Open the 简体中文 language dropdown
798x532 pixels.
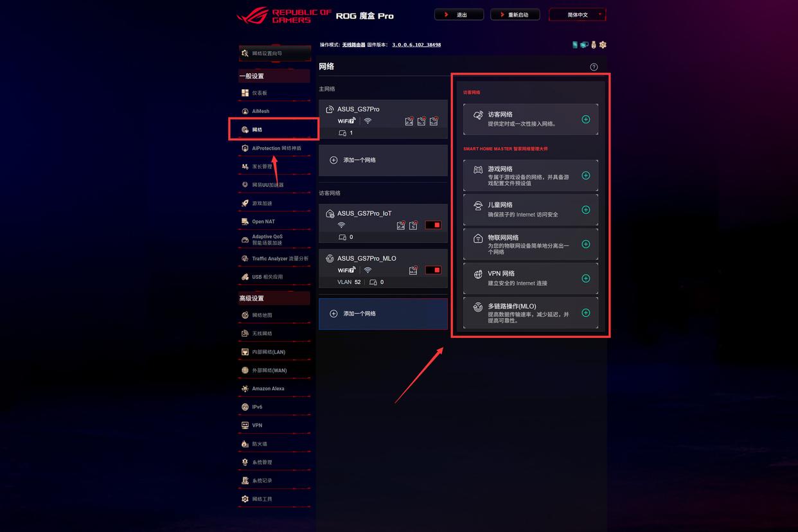(x=577, y=15)
